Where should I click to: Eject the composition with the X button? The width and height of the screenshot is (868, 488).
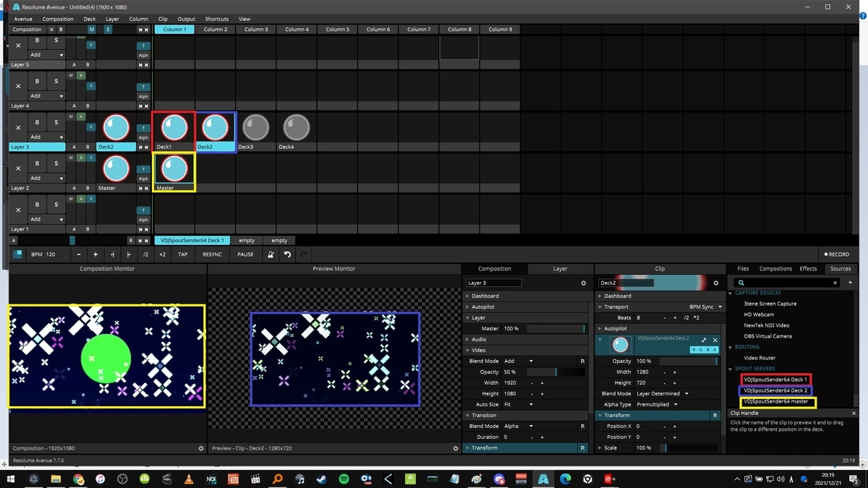(x=51, y=30)
